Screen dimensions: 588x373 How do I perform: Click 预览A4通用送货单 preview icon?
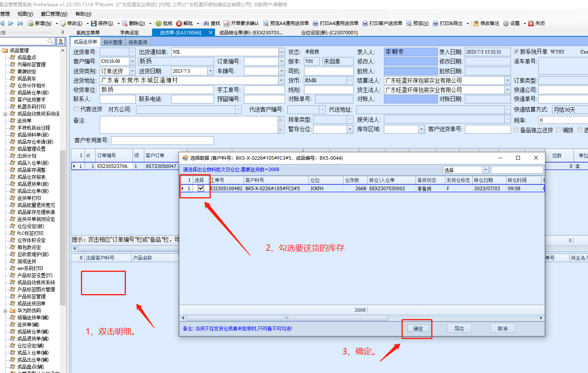click(x=266, y=23)
